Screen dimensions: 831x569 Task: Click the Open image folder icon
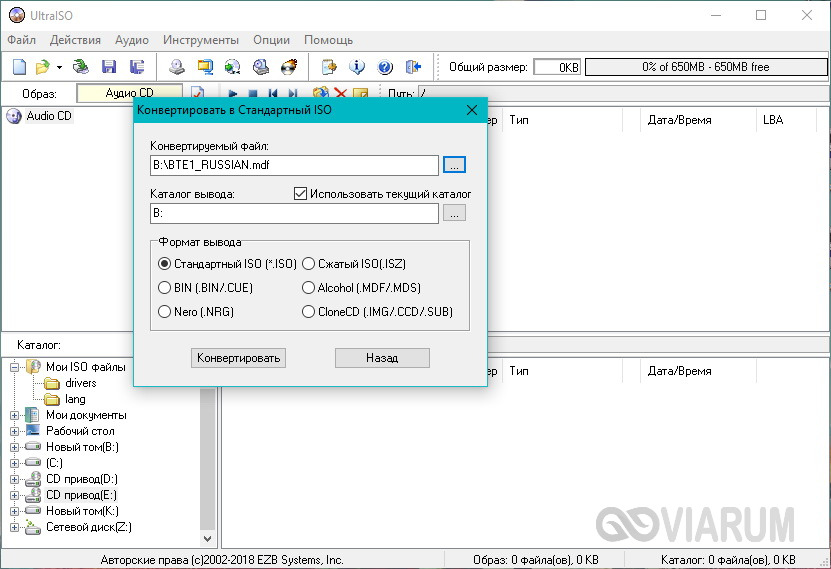[x=42, y=67]
